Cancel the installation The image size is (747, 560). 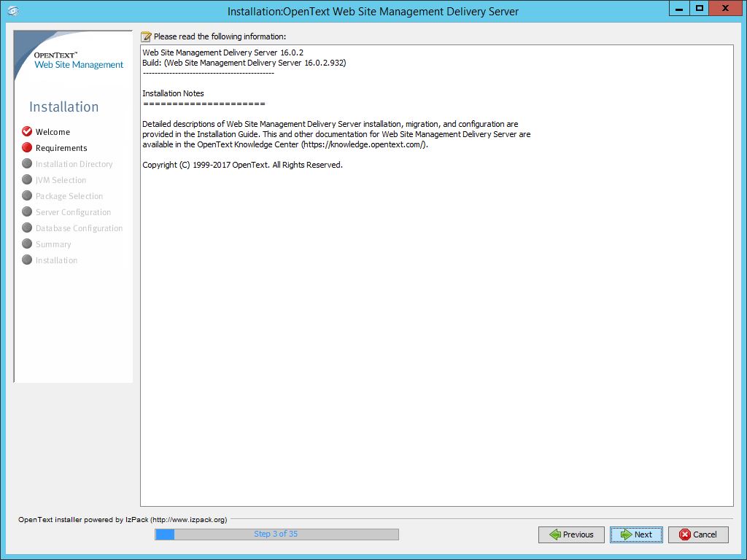click(x=698, y=534)
